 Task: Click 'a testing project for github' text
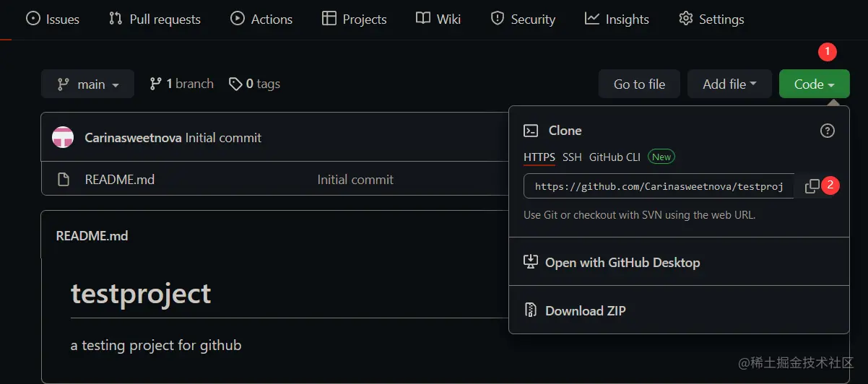tap(156, 345)
